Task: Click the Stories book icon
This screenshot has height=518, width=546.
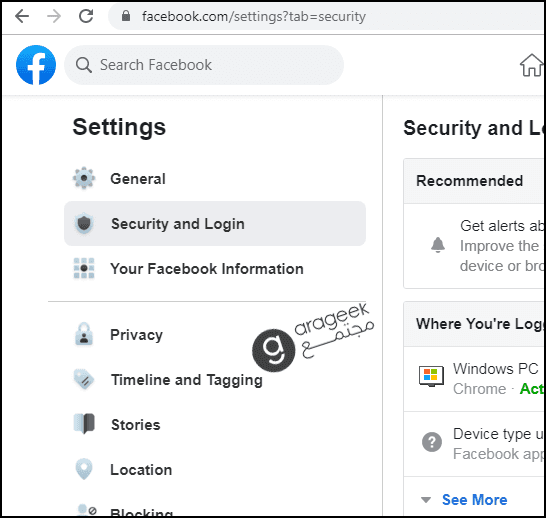Action: pos(84,424)
